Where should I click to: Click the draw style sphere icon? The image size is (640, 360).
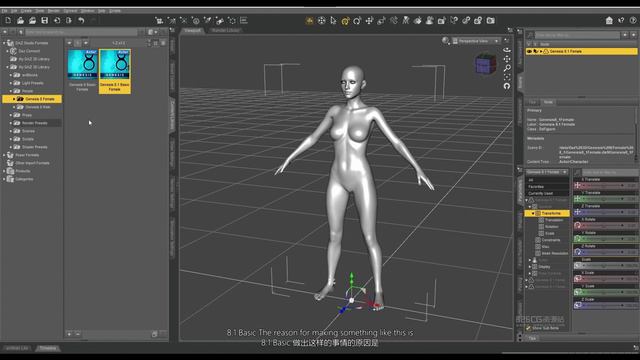445,41
